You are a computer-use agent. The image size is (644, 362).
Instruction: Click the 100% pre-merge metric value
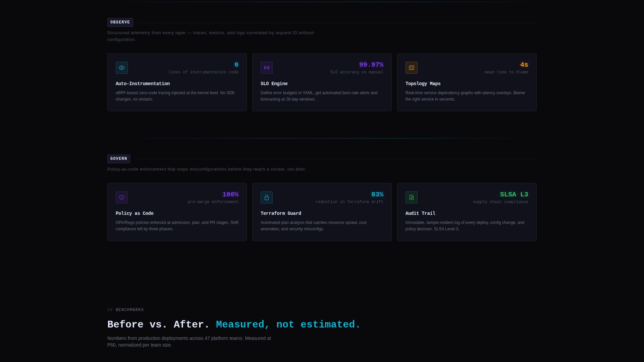pos(230,194)
